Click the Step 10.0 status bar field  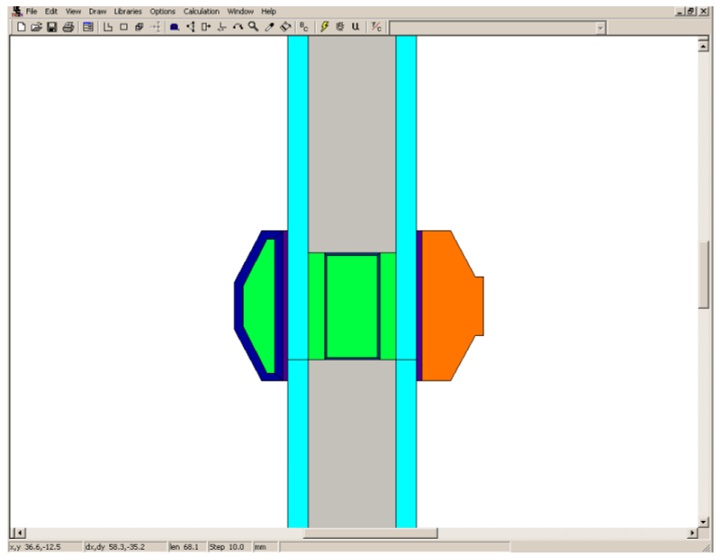tap(228, 547)
